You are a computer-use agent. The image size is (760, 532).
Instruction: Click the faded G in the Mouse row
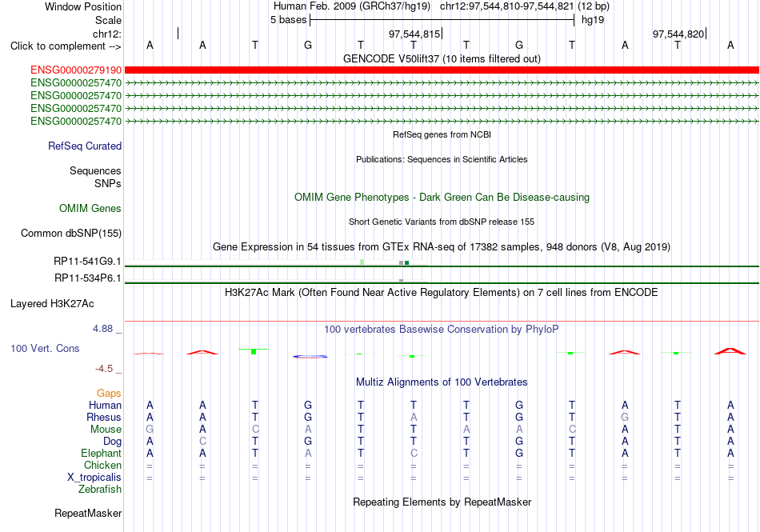pos(150,429)
